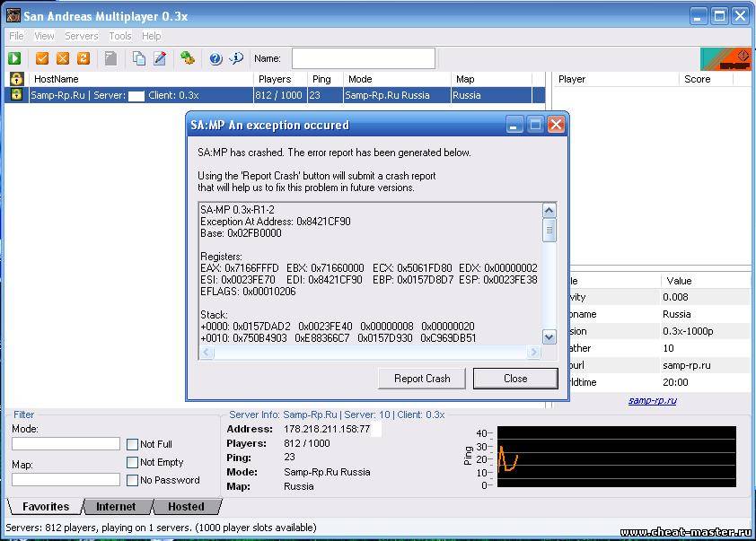756x541 pixels.
Task: Click the Delete Server X icon
Action: (x=63, y=58)
